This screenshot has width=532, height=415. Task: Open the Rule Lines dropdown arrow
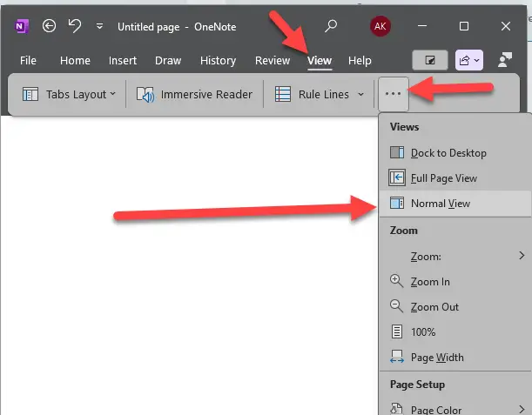pos(360,94)
